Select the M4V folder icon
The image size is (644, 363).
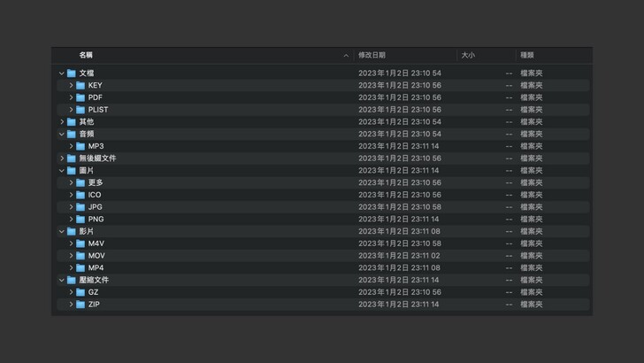click(x=80, y=243)
